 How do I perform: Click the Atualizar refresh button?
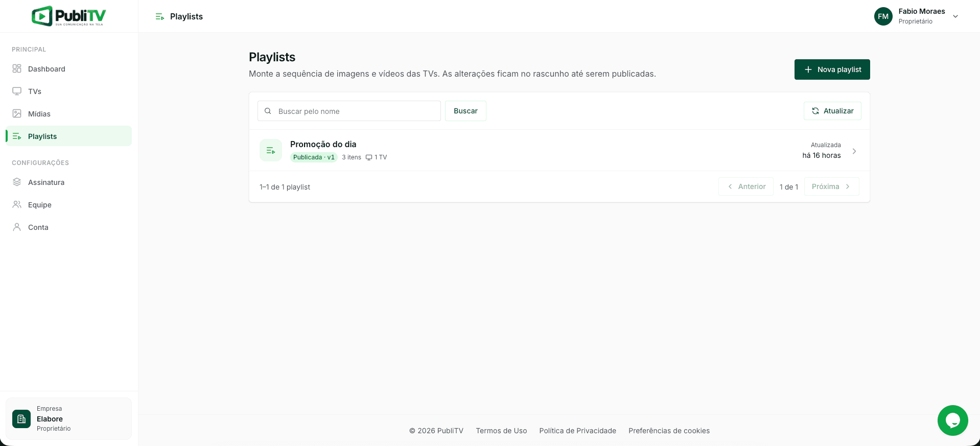coord(832,111)
